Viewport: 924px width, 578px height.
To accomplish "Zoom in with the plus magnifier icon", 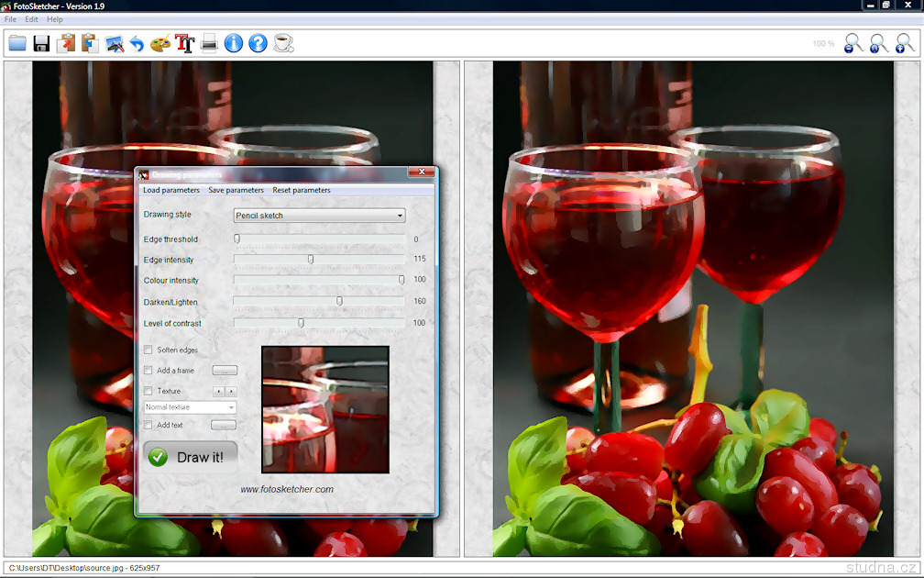I will (904, 43).
